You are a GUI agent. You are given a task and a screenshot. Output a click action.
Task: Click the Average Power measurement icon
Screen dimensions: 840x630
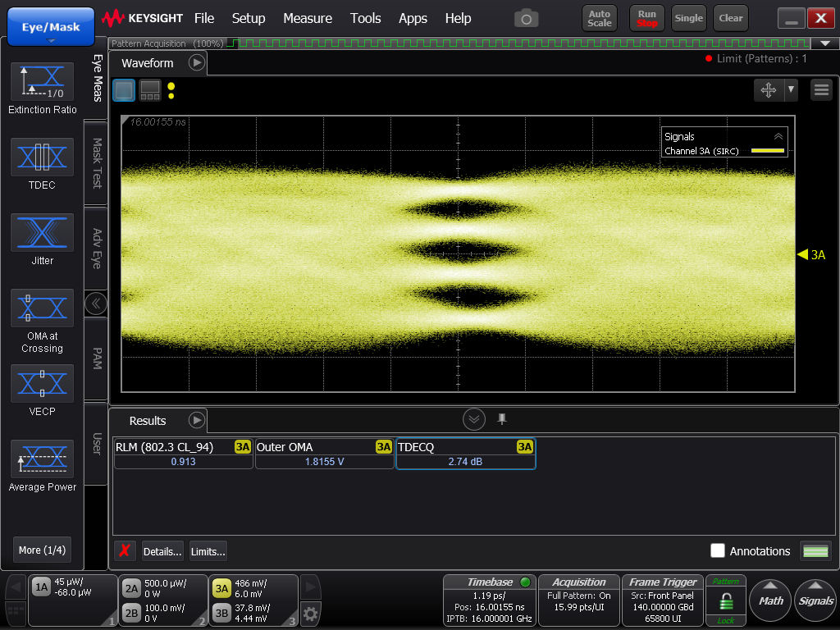[x=42, y=459]
